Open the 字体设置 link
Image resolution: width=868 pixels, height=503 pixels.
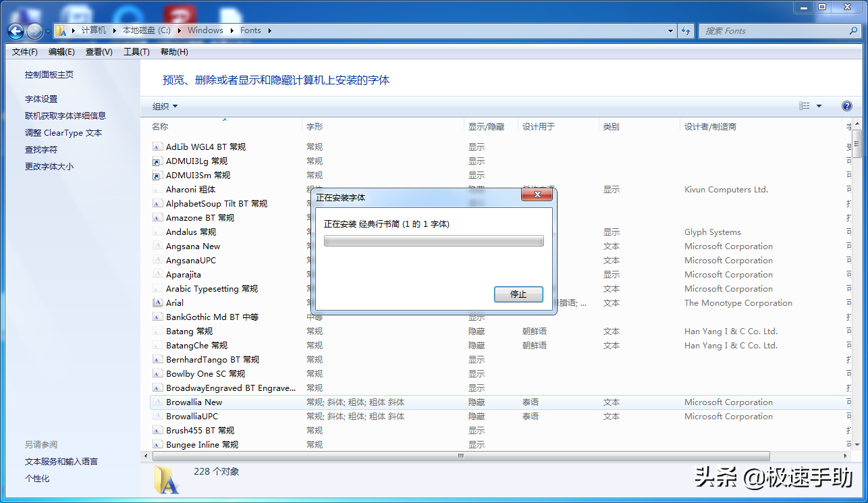click(x=41, y=99)
